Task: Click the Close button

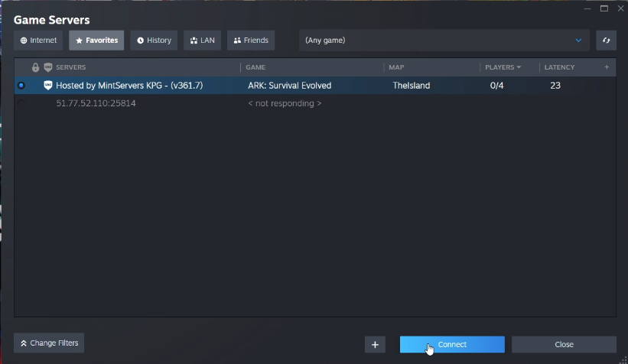Action: [x=564, y=344]
